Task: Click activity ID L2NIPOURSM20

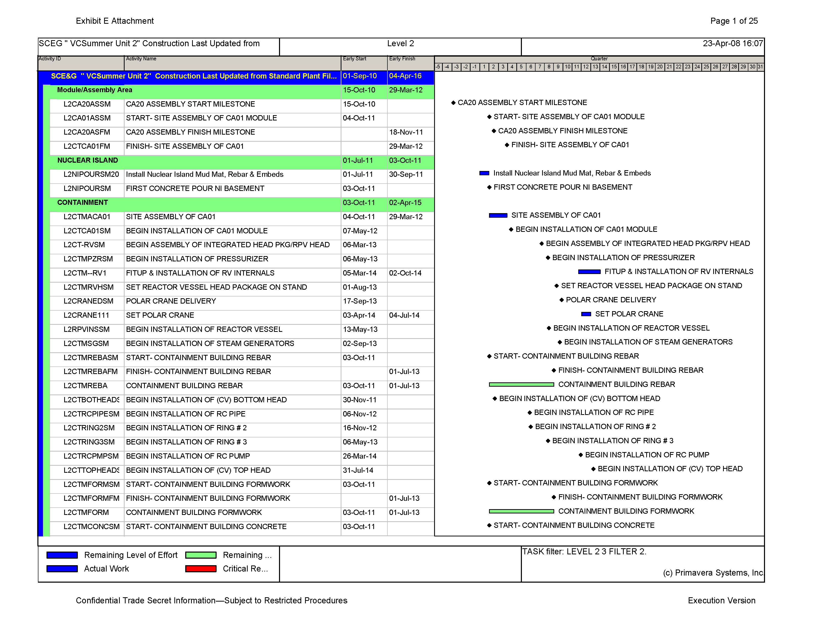Action: click(x=91, y=175)
